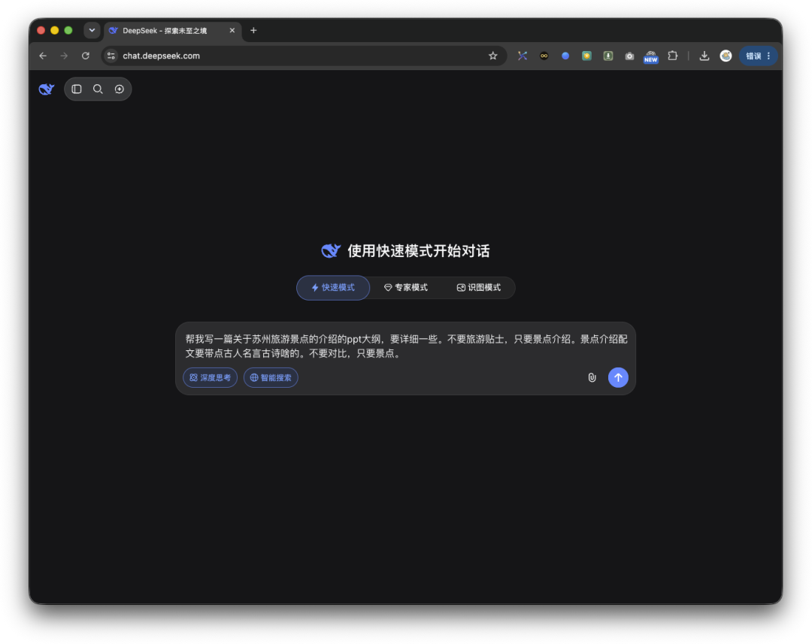Toggle 深度思考 deep thinking mode
Viewport: 812px width, 644px height.
tap(211, 377)
